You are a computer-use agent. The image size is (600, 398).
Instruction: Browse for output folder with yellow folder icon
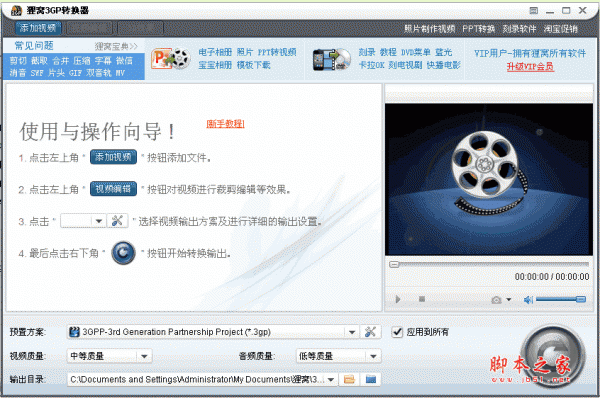tap(349, 379)
